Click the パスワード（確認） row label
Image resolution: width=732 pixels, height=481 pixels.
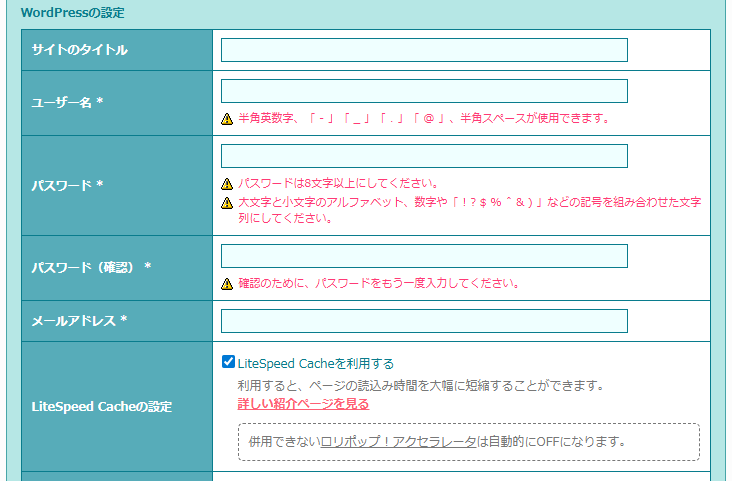(x=91, y=267)
